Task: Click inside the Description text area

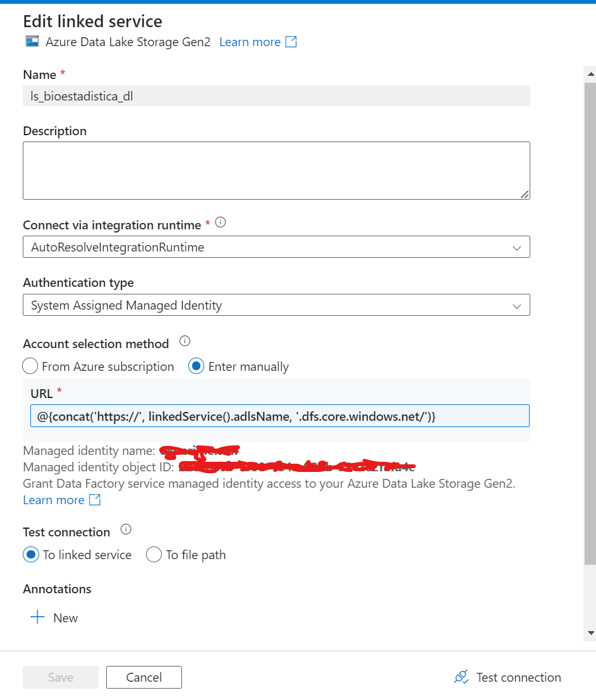Action: [x=276, y=171]
